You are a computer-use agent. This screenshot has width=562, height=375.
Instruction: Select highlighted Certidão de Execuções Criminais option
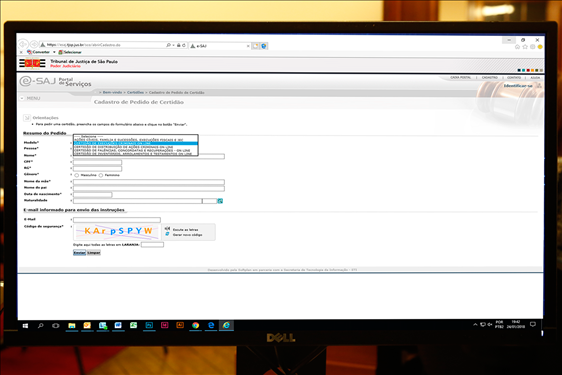[135, 143]
